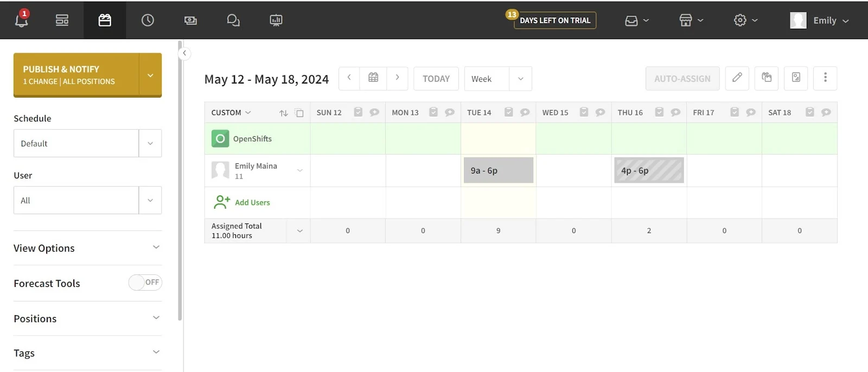Open Emily Maina row dropdown chevron

click(x=299, y=170)
